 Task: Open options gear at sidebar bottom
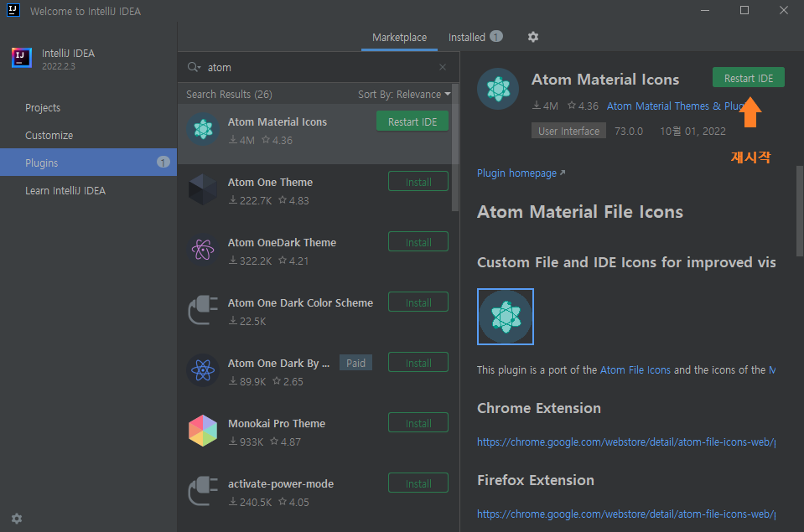tap(17, 519)
